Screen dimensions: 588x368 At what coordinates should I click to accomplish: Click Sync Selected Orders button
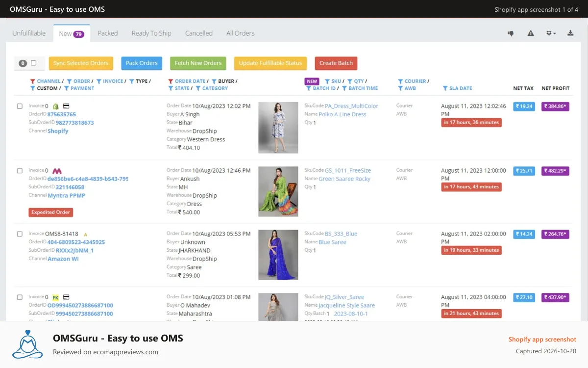81,63
